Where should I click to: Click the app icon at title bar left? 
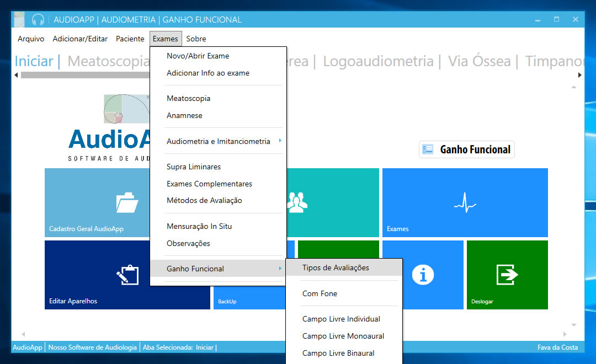tap(19, 19)
